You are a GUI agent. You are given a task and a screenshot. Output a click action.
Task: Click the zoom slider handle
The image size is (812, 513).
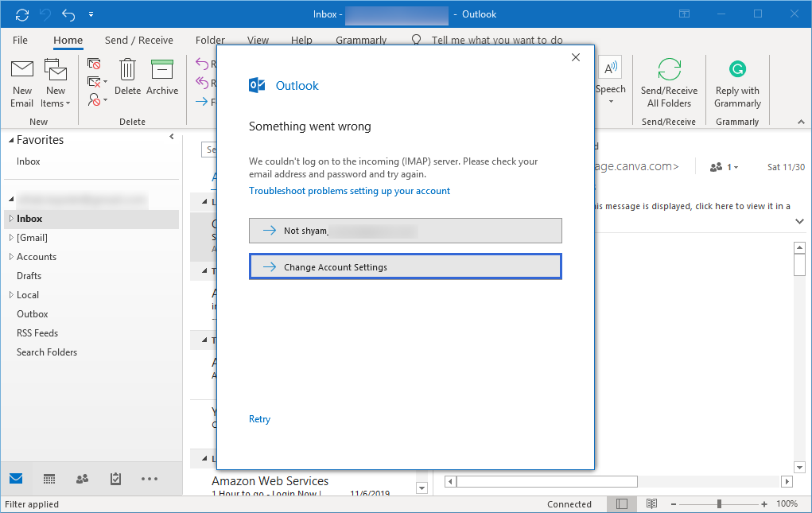719,504
